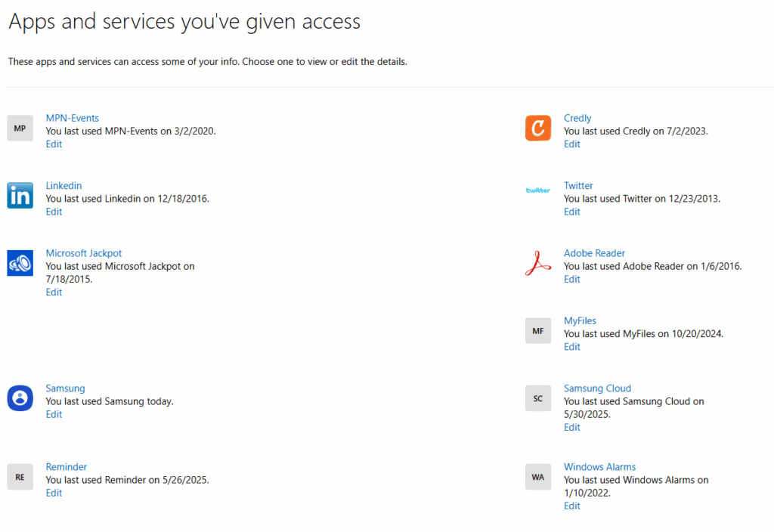This screenshot has height=532, width=774.
Task: Edit access for Reminder
Action: pos(54,493)
